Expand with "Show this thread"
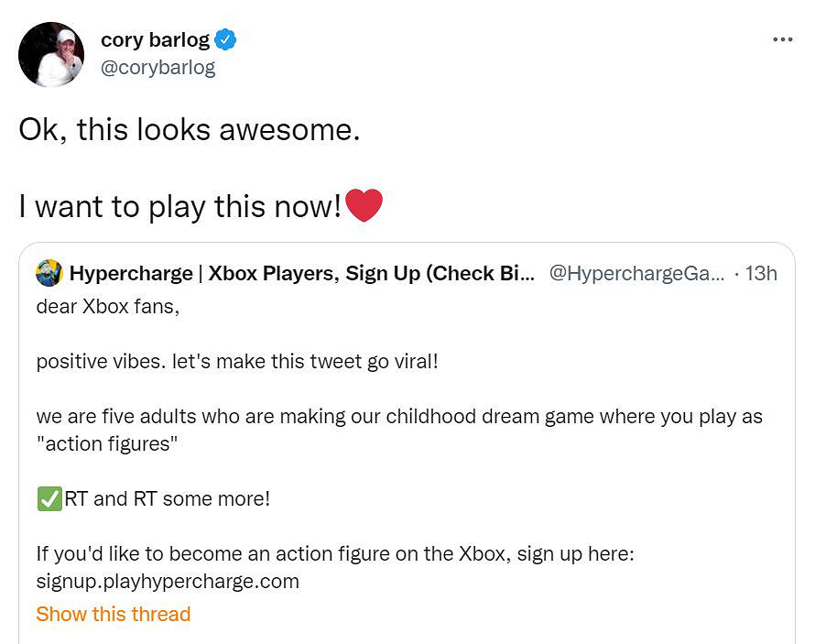815x644 pixels. click(x=114, y=614)
